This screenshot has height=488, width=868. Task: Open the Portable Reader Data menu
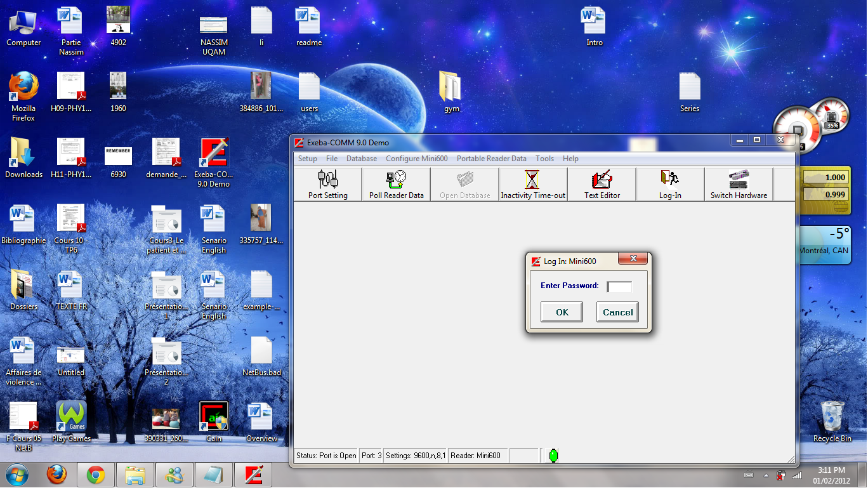pos(491,159)
